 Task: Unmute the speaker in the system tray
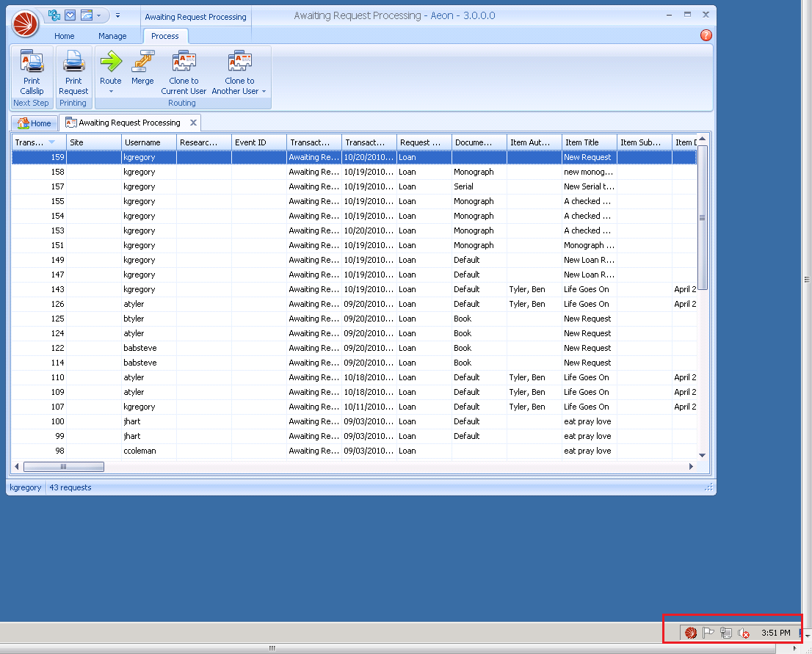click(744, 632)
